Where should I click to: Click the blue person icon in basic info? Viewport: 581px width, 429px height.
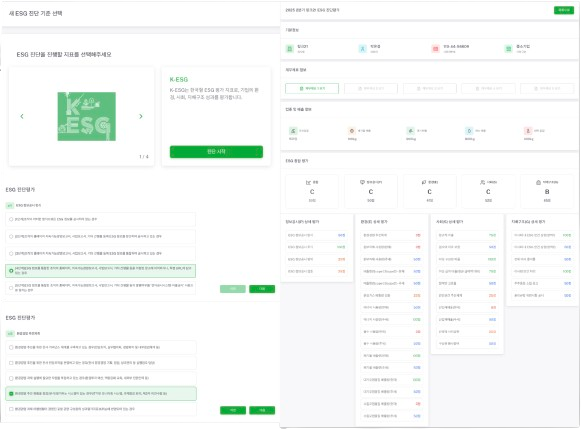click(x=363, y=49)
